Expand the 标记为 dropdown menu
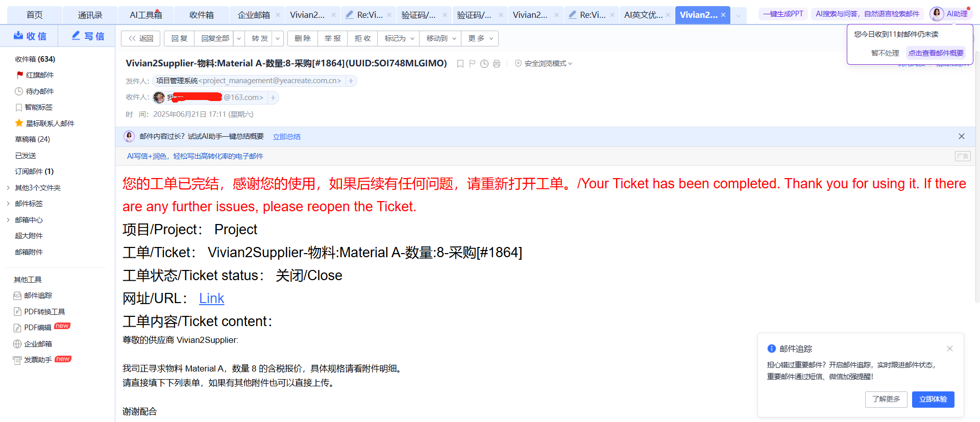The height and width of the screenshot is (422, 980). point(399,38)
